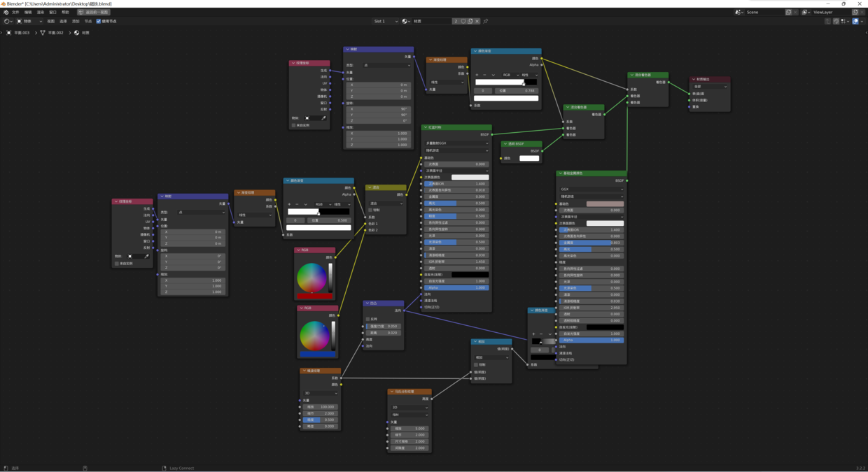Click the minus button in top color ramp
Screen dimensions: 868x472
coord(484,75)
